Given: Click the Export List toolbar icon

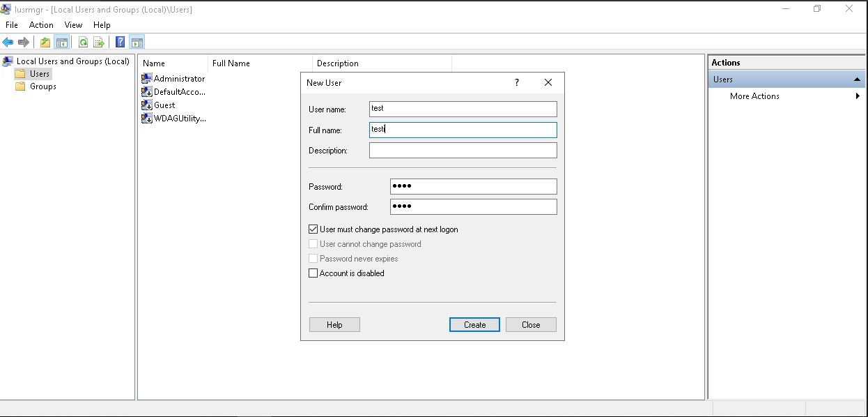Looking at the screenshot, I should point(99,42).
